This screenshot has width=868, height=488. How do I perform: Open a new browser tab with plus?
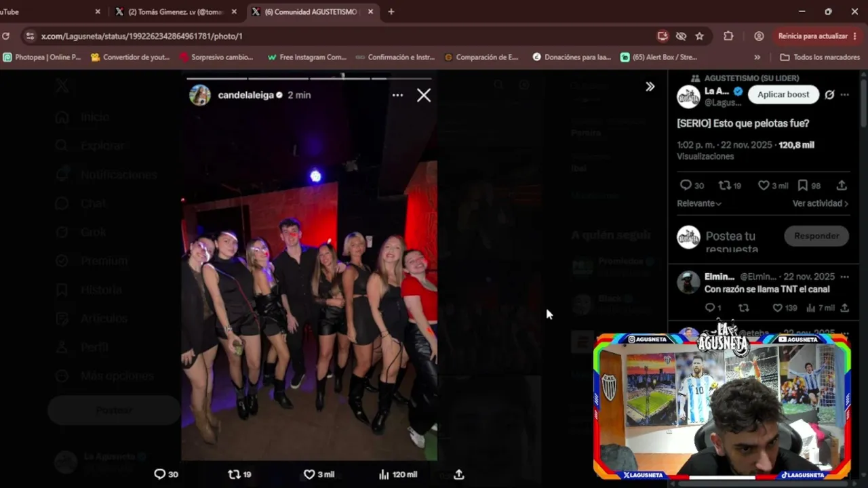click(391, 12)
